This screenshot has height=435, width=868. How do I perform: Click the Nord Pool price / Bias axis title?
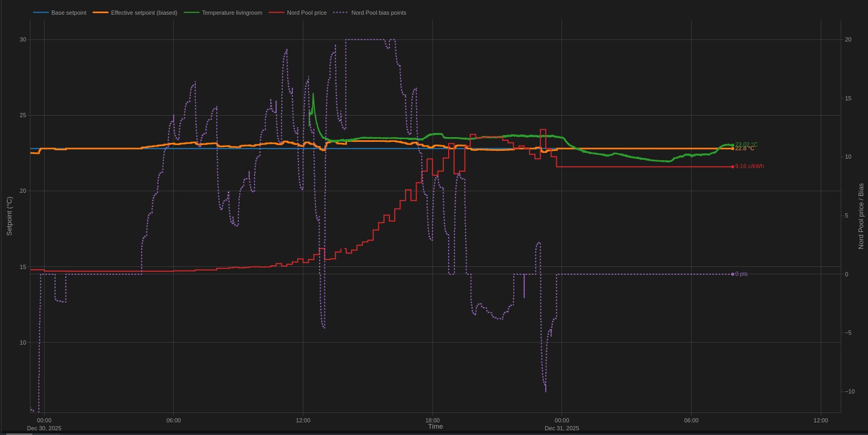[861, 216]
